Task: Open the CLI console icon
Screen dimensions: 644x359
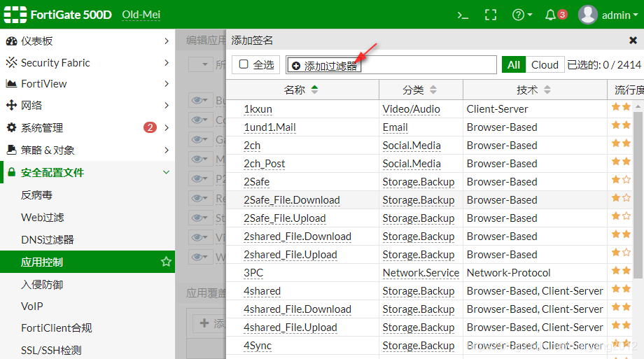Action: 463,15
